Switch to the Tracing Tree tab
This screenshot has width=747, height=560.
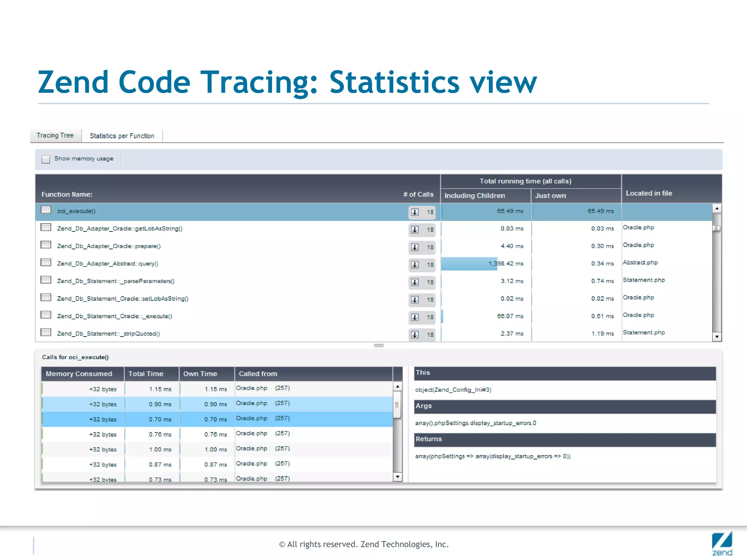tap(55, 135)
